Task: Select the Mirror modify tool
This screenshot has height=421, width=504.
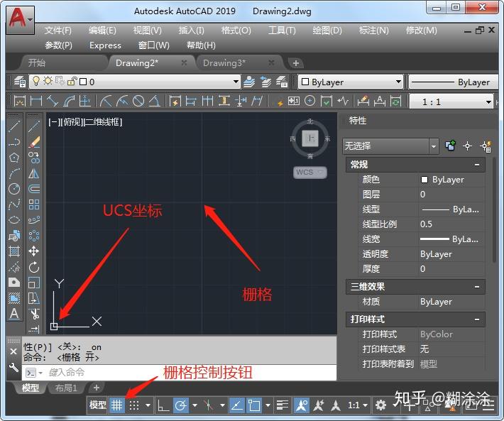Action: pos(34,173)
